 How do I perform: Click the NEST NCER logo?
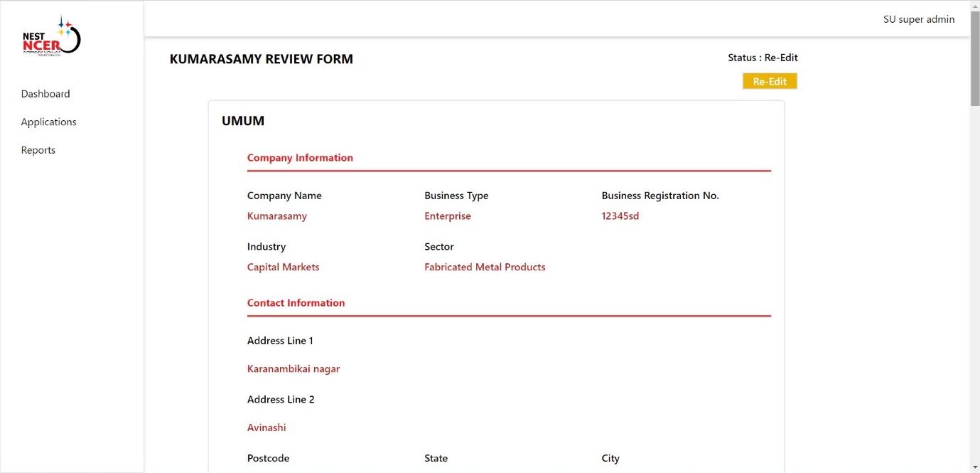coord(51,37)
